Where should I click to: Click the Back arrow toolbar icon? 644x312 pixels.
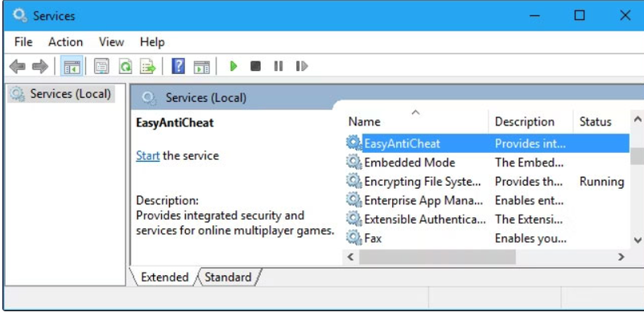(17, 66)
